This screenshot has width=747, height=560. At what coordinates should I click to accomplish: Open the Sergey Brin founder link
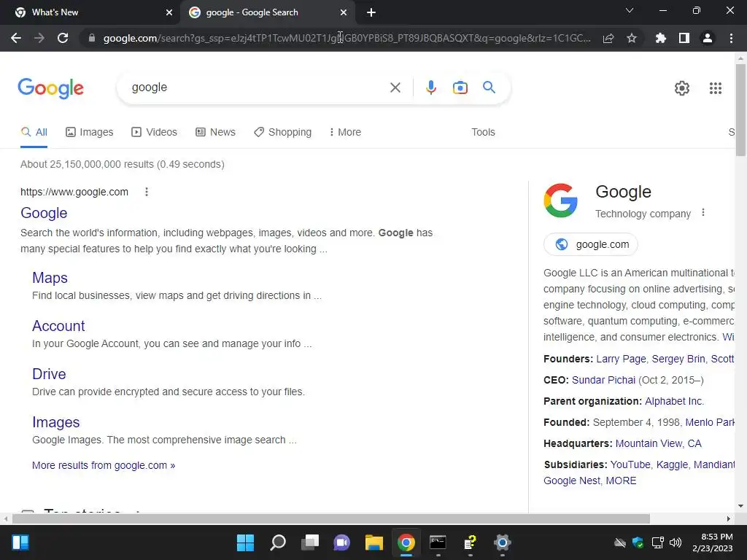[x=678, y=359]
